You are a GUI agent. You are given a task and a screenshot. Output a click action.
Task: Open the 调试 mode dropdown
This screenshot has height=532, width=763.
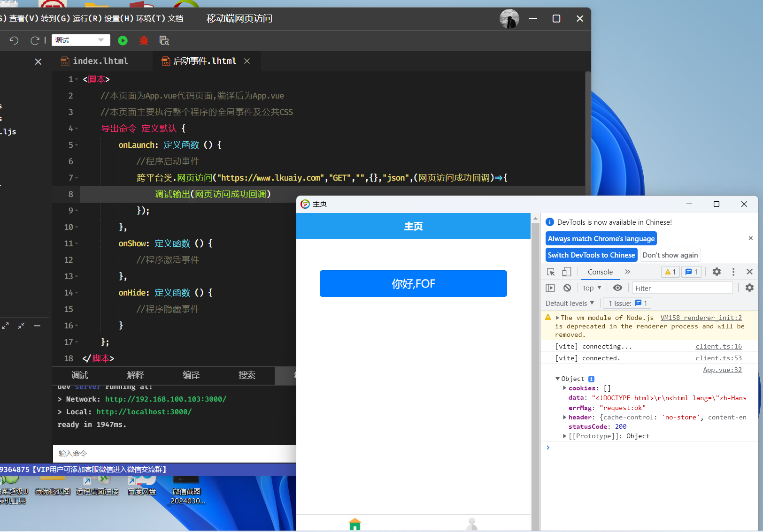point(81,40)
